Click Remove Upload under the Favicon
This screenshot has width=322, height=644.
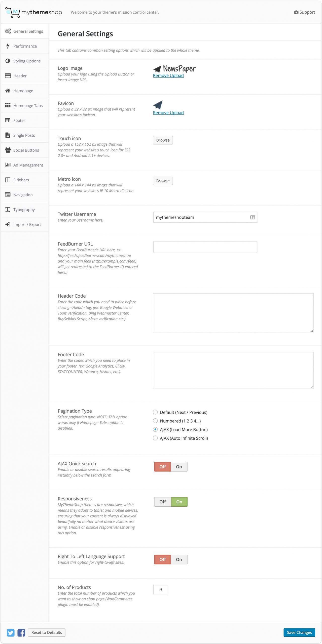pyautogui.click(x=168, y=113)
